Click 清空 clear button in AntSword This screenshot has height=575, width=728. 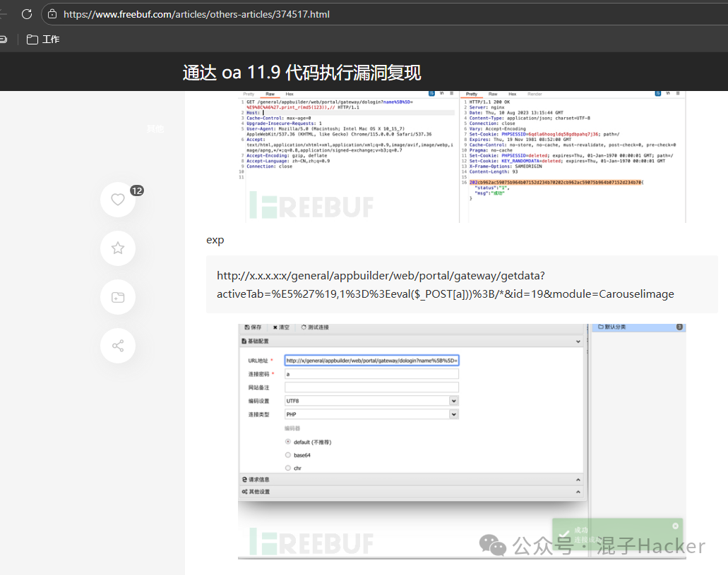coord(281,327)
